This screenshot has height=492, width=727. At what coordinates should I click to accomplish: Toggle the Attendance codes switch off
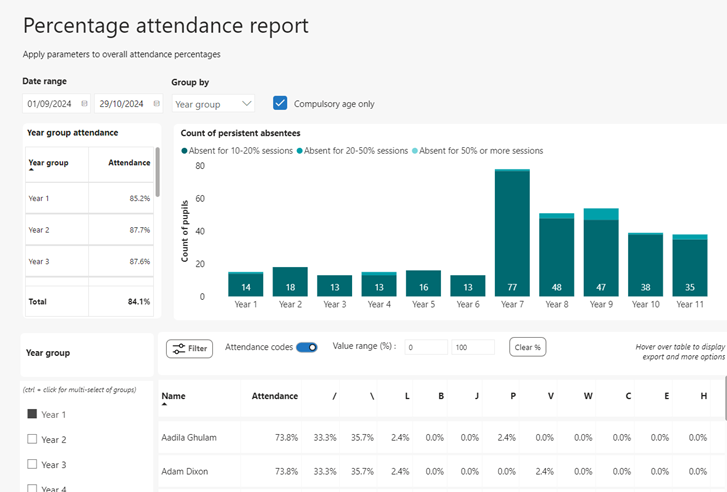click(307, 347)
